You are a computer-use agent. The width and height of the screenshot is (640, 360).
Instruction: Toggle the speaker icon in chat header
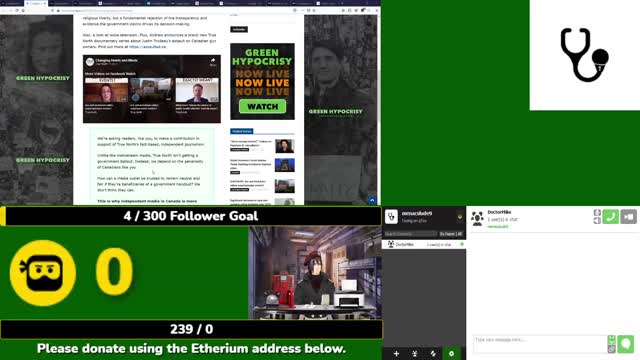pos(597,220)
